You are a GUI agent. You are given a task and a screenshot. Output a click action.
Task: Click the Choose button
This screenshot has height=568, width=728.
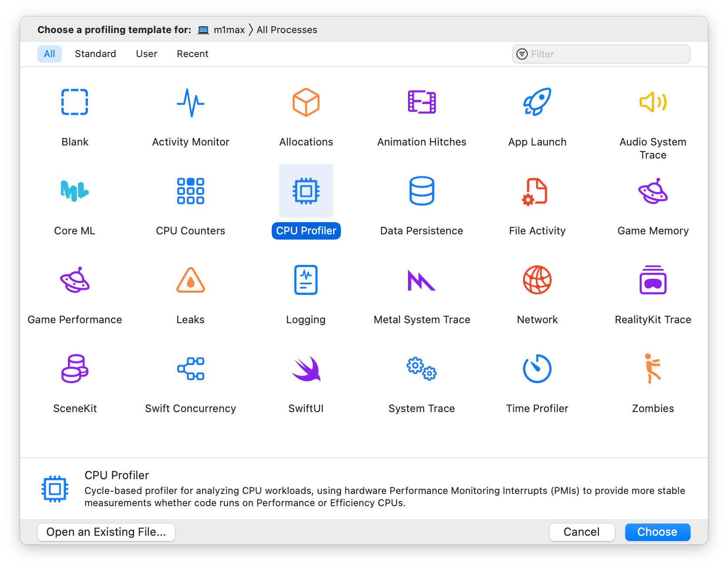pyautogui.click(x=657, y=532)
